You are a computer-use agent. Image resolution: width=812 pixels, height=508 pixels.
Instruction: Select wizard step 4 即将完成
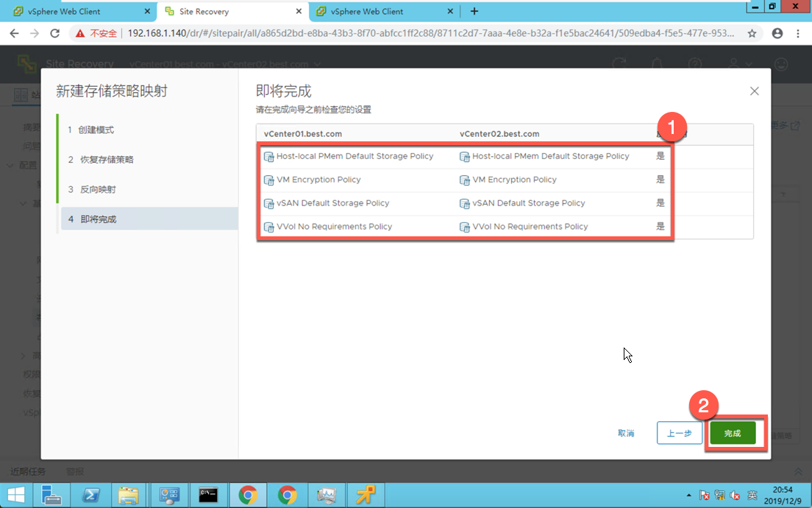(x=149, y=219)
